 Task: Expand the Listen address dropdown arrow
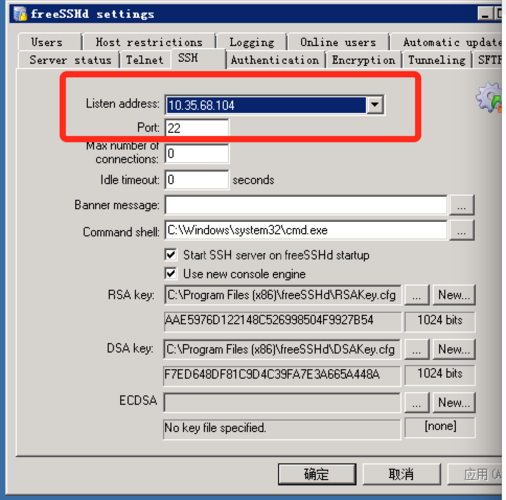375,105
